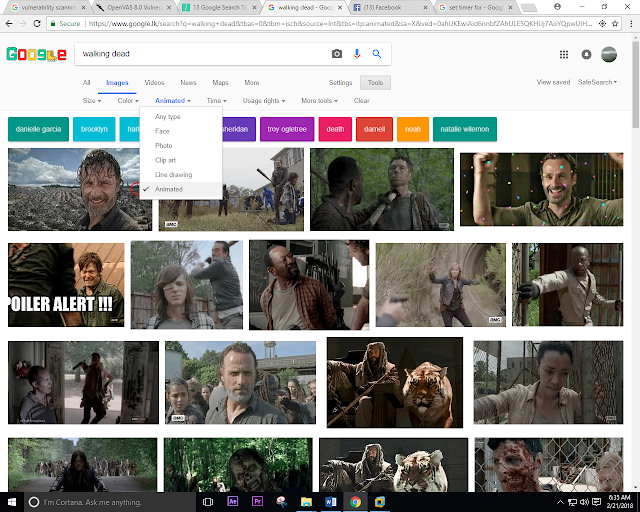Switch to Chrome in the taskbar
The width and height of the screenshot is (640, 512).
pyautogui.click(x=355, y=502)
